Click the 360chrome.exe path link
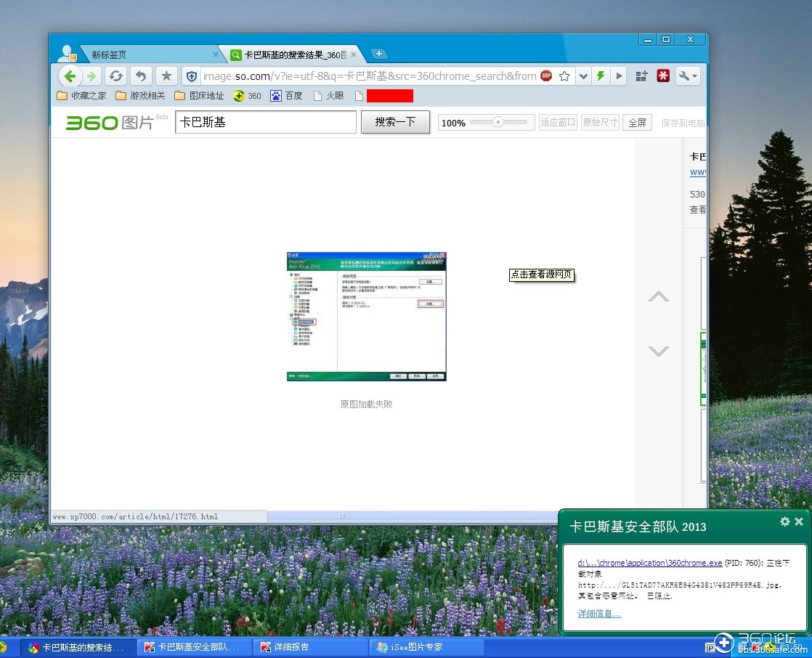Image resolution: width=812 pixels, height=658 pixels. click(650, 563)
